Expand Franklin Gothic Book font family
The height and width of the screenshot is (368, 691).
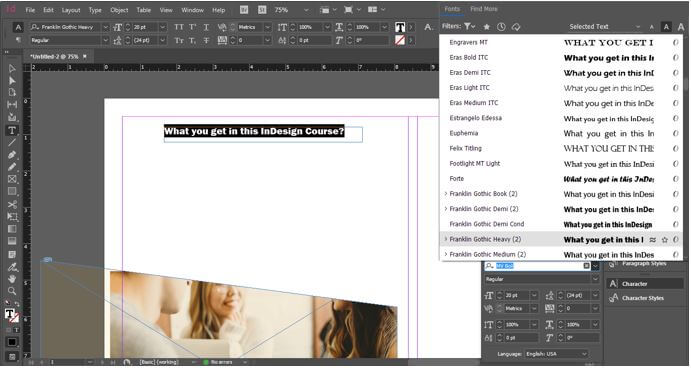pyautogui.click(x=446, y=194)
